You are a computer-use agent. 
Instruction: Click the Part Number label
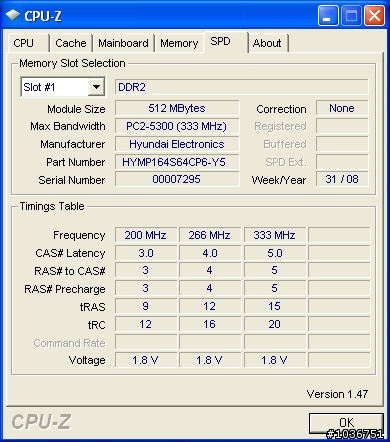pos(76,162)
